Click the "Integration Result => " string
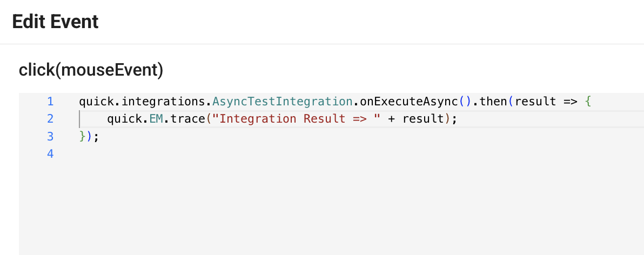644x255 pixels. click(x=294, y=118)
